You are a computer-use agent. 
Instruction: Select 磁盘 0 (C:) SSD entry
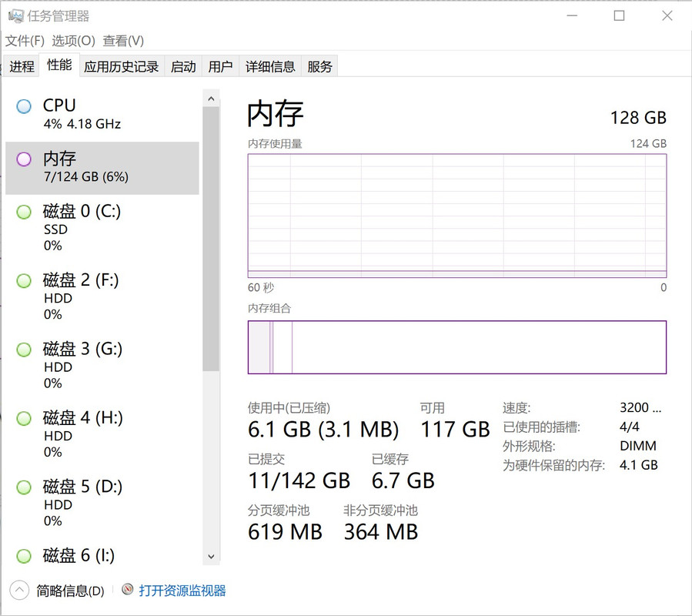pos(102,229)
